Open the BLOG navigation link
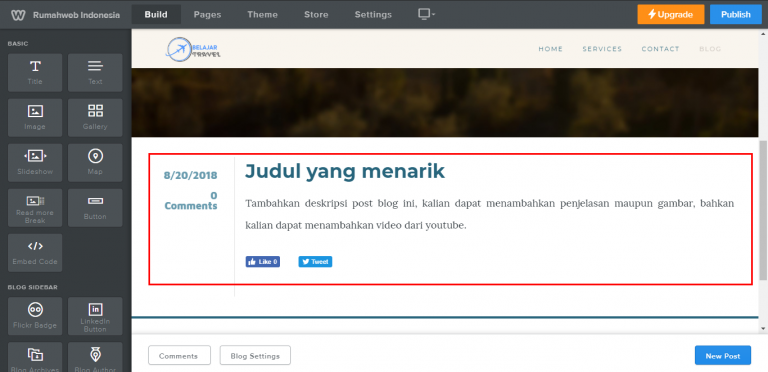 coord(710,49)
